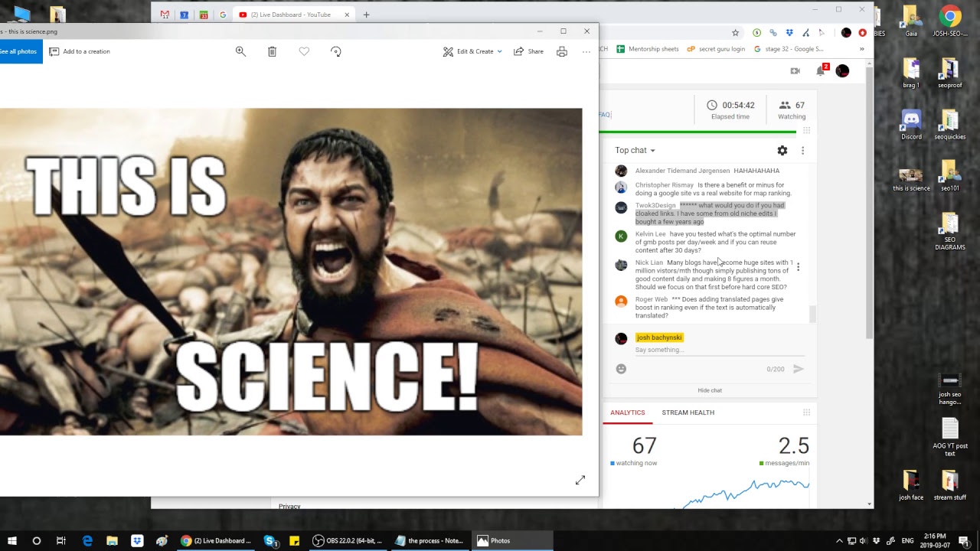Image resolution: width=980 pixels, height=551 pixels.
Task: Open live chat settings gear
Action: pos(782,151)
